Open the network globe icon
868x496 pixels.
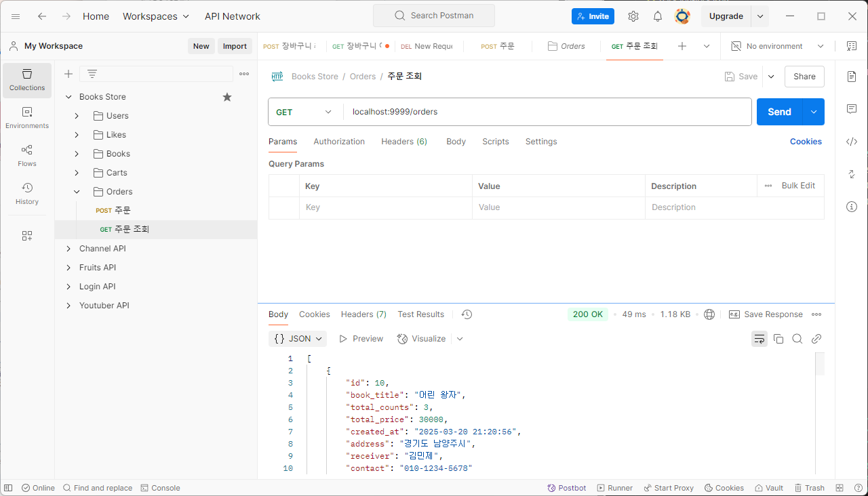coord(709,314)
